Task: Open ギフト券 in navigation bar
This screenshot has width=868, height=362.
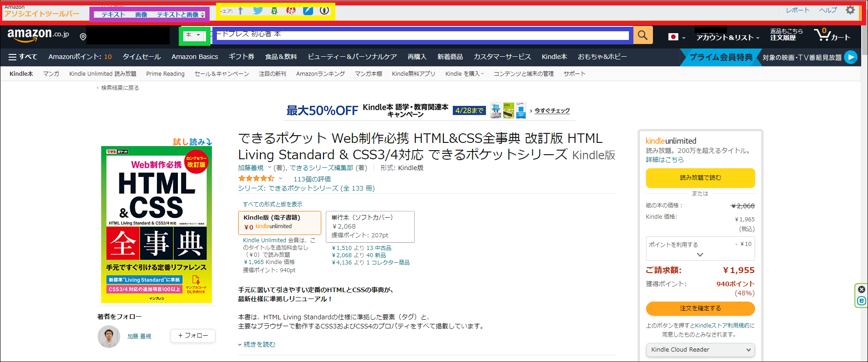Action: tap(241, 57)
